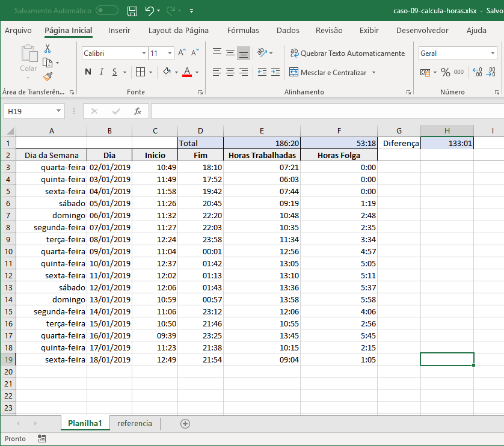Click the Undo arrow icon
Viewport: 504px width, 446px height.
click(x=149, y=11)
